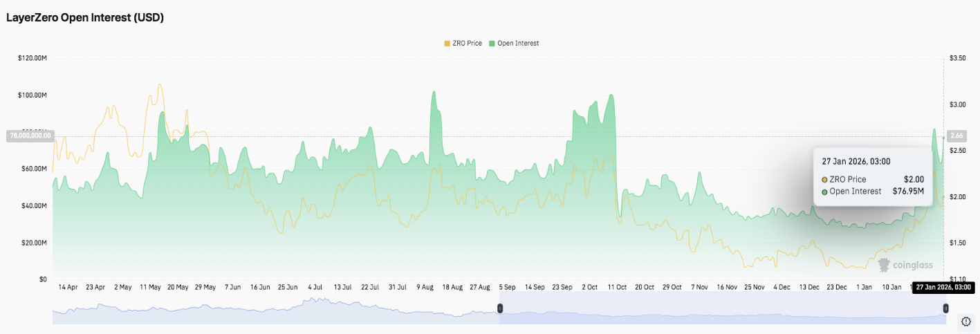980x334 pixels.
Task: Click the 78,000,000.00 crosshair axis label
Action: [x=29, y=136]
